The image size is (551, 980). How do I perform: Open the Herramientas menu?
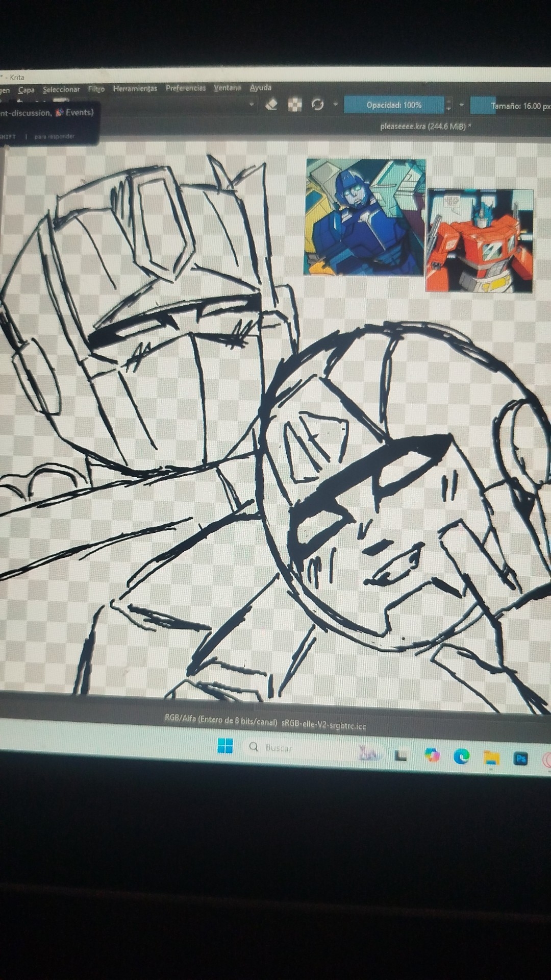click(x=135, y=88)
